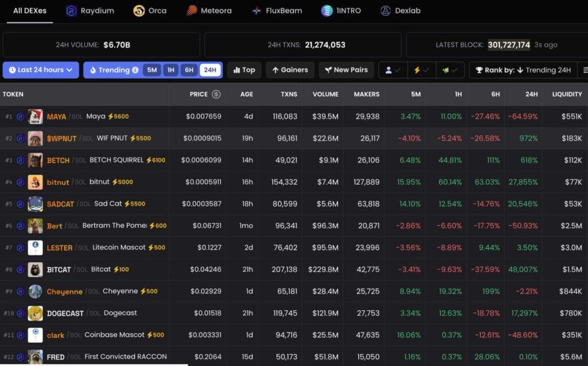
Task: Click the $WPNUT token avatar
Action: [35, 139]
